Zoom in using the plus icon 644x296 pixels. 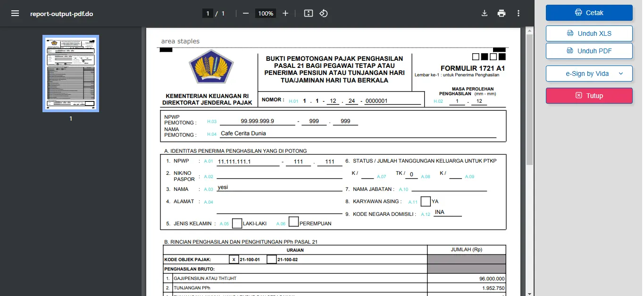point(285,13)
